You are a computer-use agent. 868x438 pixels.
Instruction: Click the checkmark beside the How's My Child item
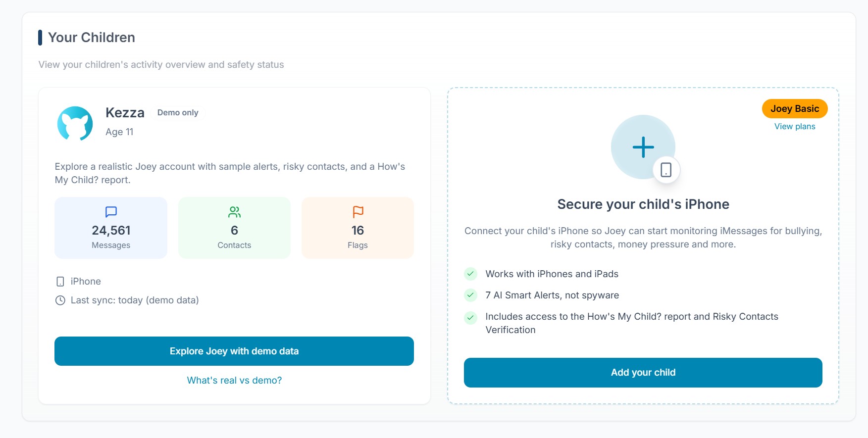470,318
